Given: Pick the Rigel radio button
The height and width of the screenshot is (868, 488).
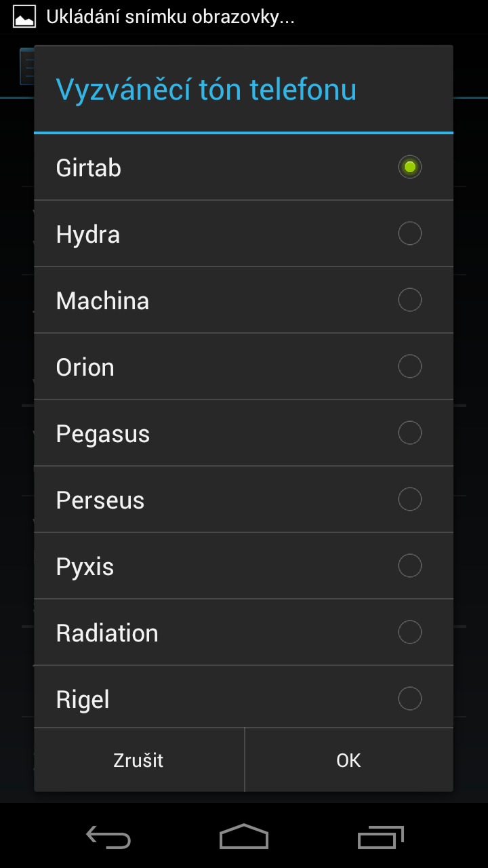Looking at the screenshot, I should pos(409,698).
